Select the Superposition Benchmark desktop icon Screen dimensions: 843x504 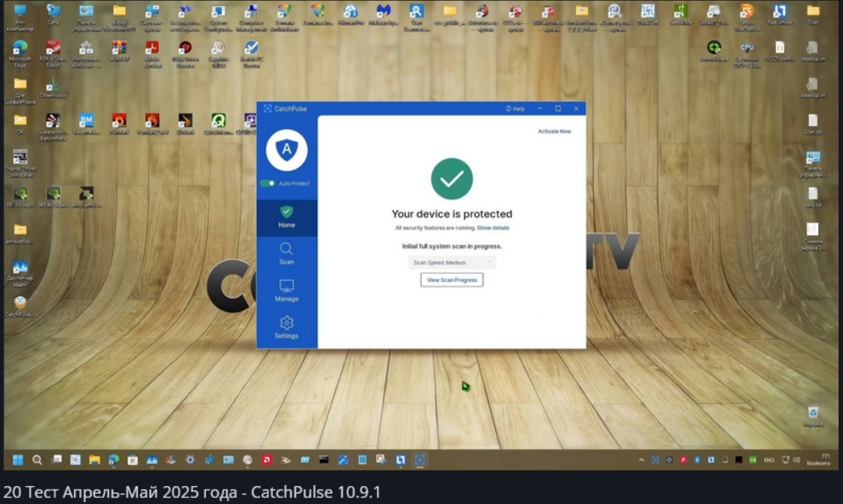[x=53, y=127]
